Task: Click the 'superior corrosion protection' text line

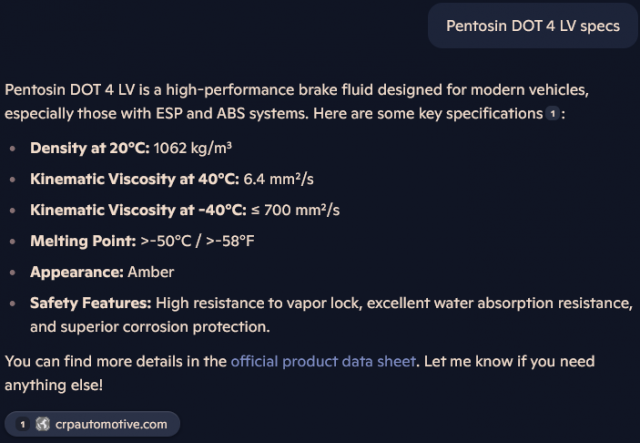Action: click(150, 327)
